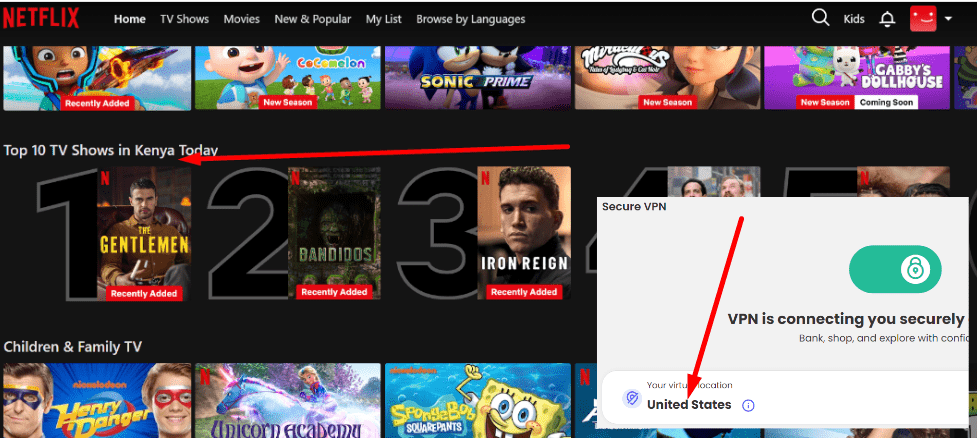Screen dimensions: 977x438
Task: Open My List menu item
Action: [x=383, y=19]
